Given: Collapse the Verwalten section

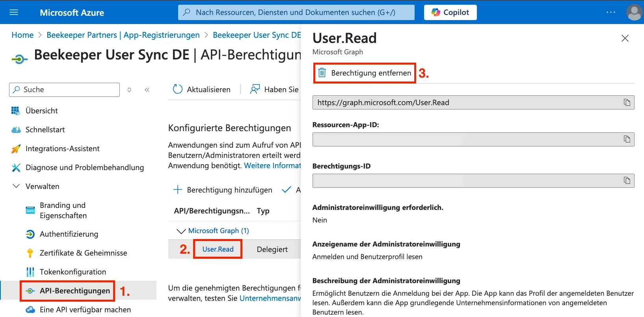Looking at the screenshot, I should [16, 186].
